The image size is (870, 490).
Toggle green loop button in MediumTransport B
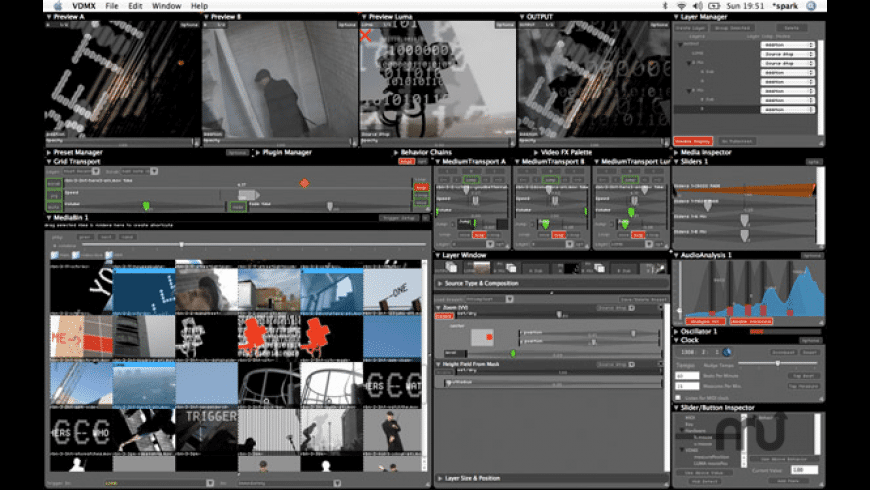click(550, 180)
